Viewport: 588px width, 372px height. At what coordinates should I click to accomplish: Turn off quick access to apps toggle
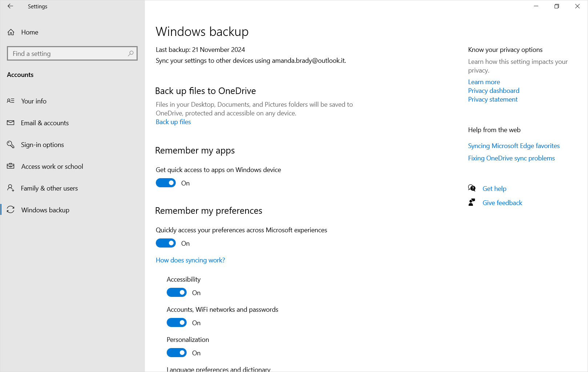[166, 183]
